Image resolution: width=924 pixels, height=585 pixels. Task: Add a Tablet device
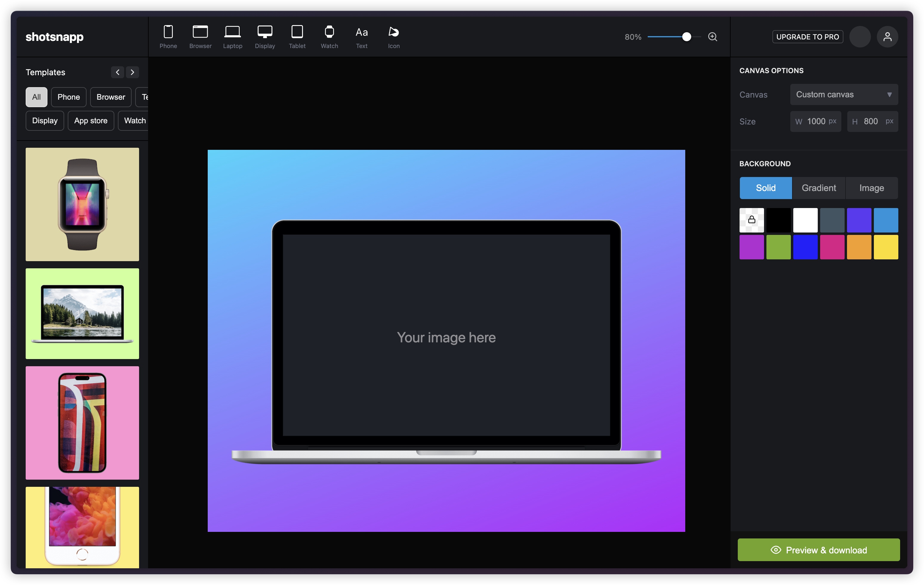pyautogui.click(x=297, y=37)
